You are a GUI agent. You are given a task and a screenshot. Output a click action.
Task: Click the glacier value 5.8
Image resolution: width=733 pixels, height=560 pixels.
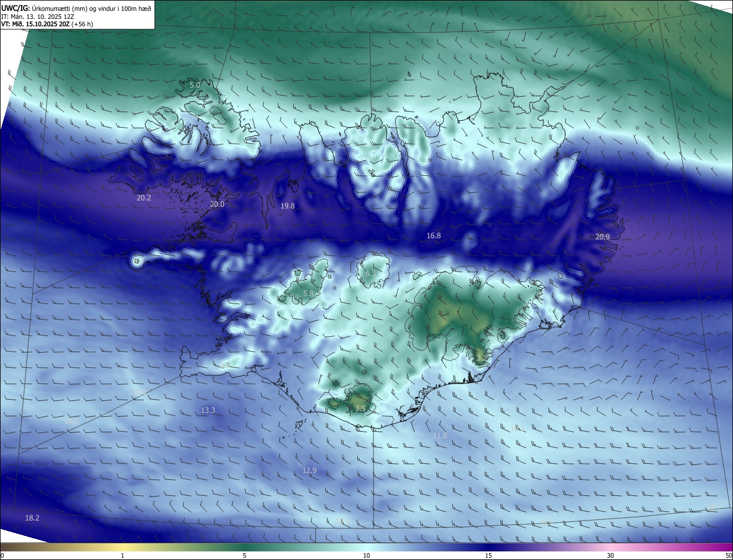pos(308,293)
